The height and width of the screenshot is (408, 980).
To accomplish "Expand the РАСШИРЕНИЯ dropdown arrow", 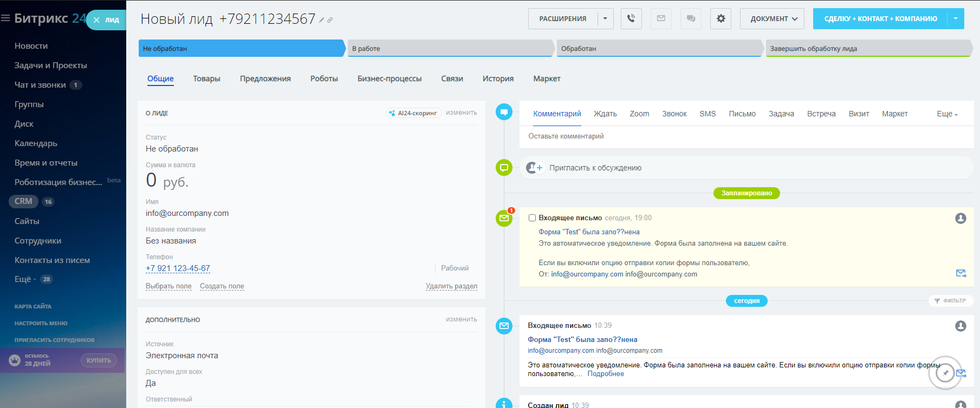I will pyautogui.click(x=605, y=18).
